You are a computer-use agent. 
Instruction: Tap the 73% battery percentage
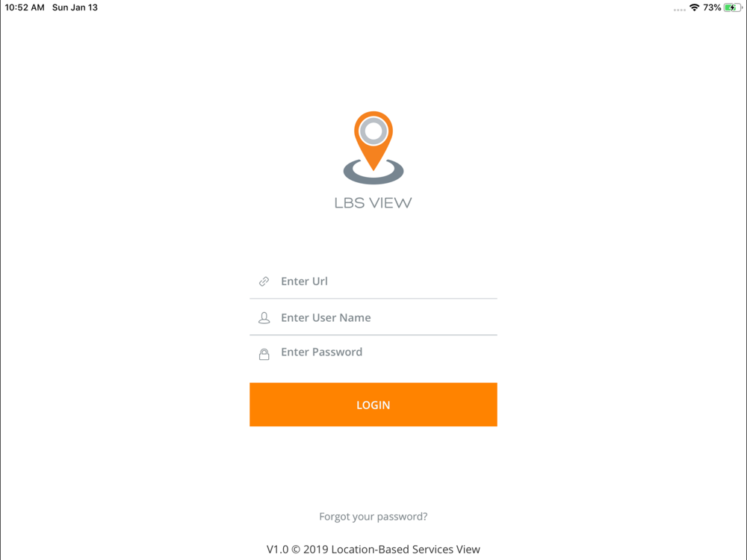[x=712, y=7]
